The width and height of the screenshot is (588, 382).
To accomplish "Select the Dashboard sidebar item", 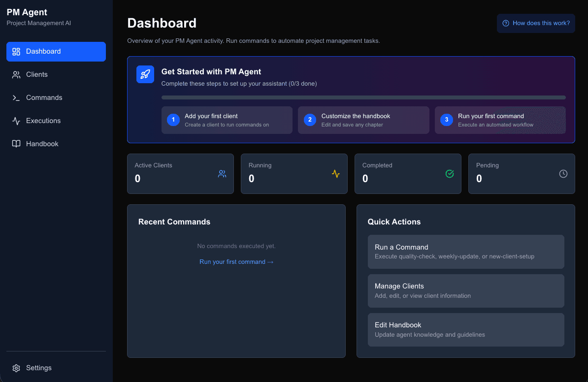I will click(x=56, y=51).
